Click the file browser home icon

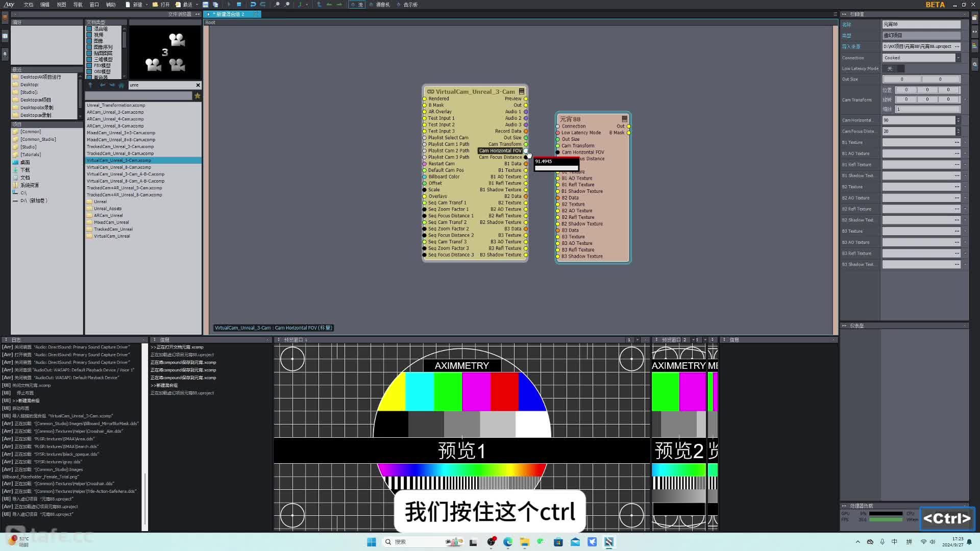pyautogui.click(x=121, y=85)
